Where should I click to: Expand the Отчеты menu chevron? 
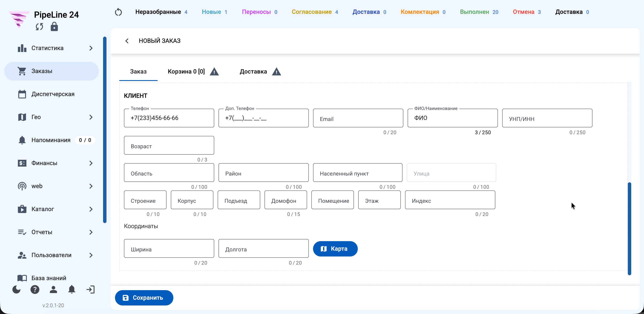(91, 232)
